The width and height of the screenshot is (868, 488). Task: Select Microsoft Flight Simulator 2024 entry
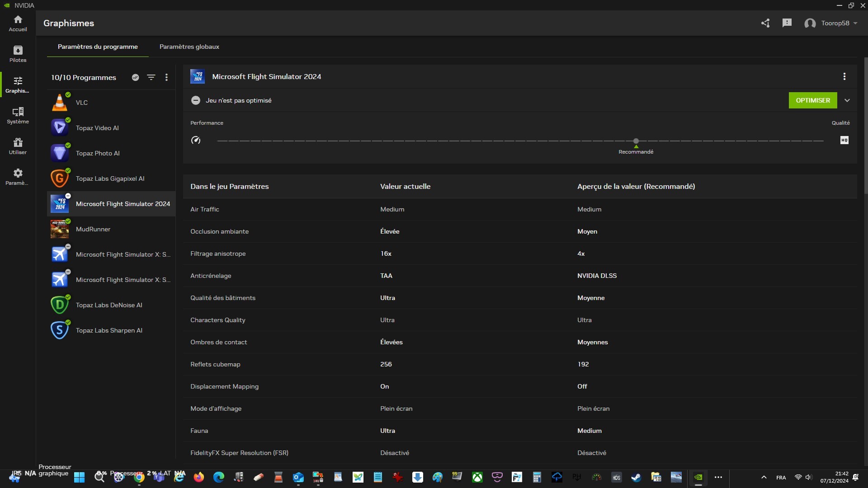pyautogui.click(x=111, y=204)
